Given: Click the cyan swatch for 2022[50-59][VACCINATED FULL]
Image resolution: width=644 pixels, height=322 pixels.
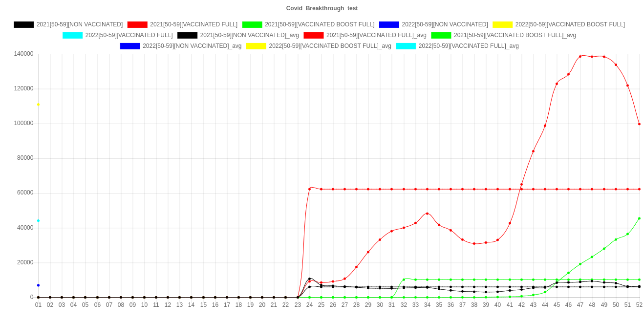Looking at the screenshot, I should [73, 35].
